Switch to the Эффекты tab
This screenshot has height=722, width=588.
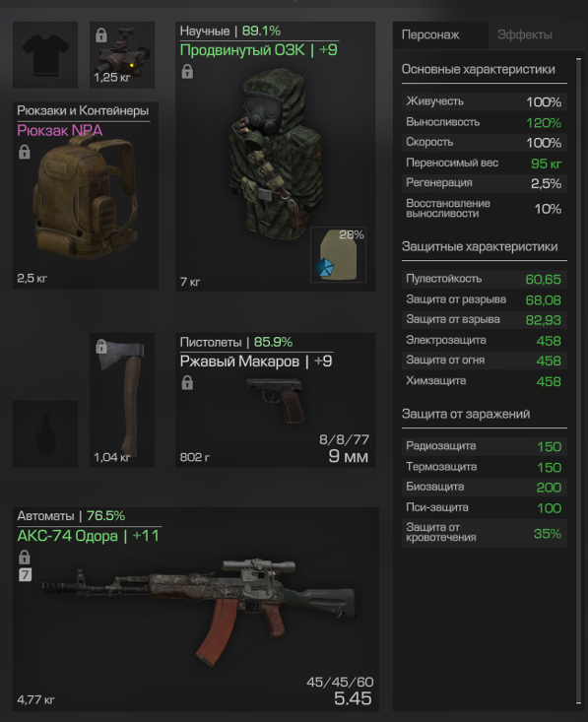[x=524, y=35]
